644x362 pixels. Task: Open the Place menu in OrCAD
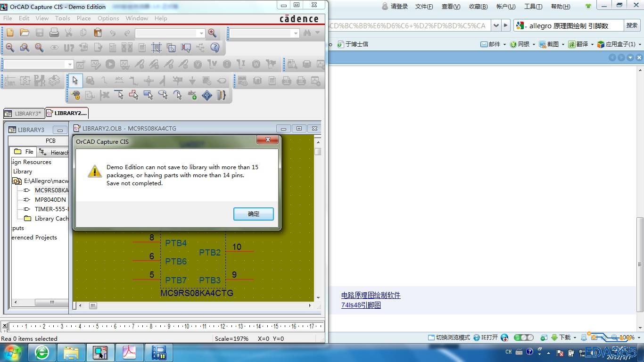pos(83,18)
